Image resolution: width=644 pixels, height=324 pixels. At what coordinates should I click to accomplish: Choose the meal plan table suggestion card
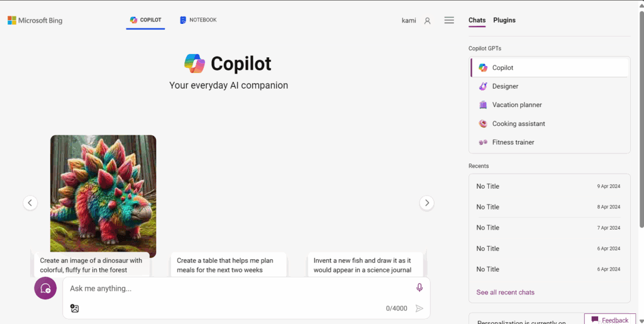pyautogui.click(x=228, y=265)
